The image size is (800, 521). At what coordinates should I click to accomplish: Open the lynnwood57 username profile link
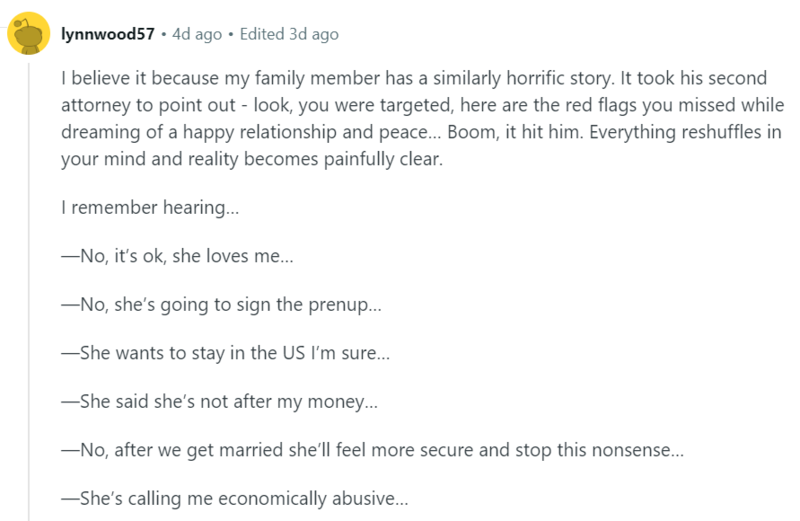tap(108, 34)
